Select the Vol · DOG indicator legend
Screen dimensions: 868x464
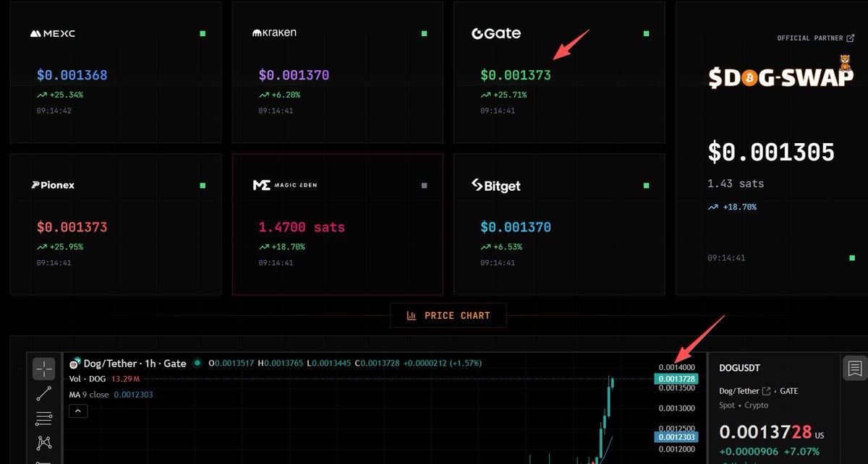click(105, 379)
